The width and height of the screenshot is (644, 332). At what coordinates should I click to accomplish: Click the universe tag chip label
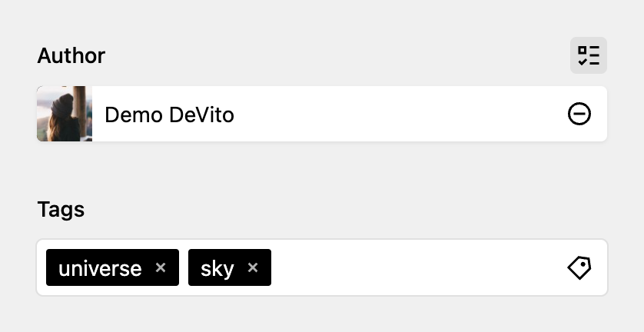click(x=100, y=269)
